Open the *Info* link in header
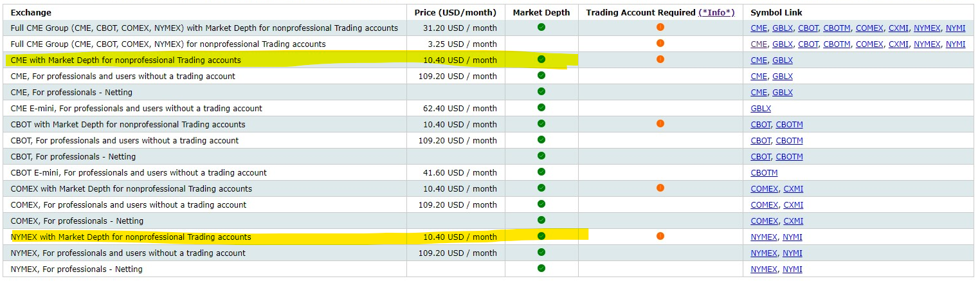 716,12
